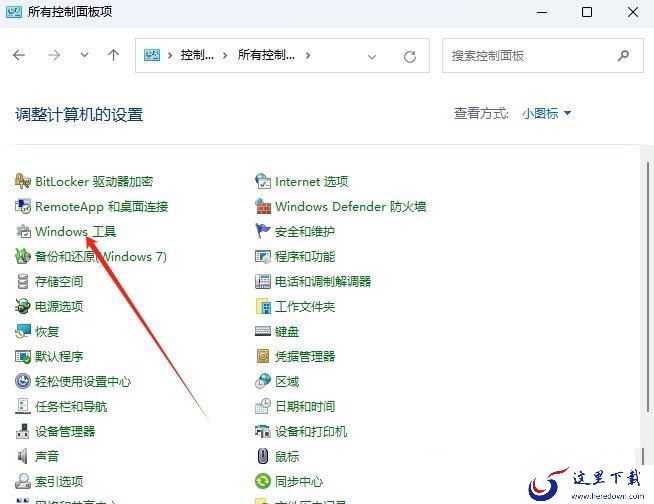Click the control panel title bar icon
This screenshot has height=504, width=654.
[x=13, y=12]
